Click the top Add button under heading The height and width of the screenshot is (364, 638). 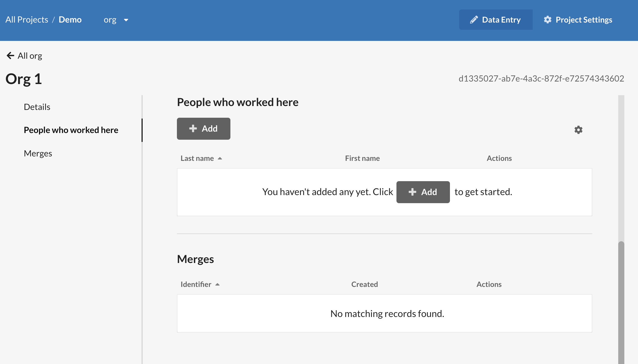(x=203, y=129)
